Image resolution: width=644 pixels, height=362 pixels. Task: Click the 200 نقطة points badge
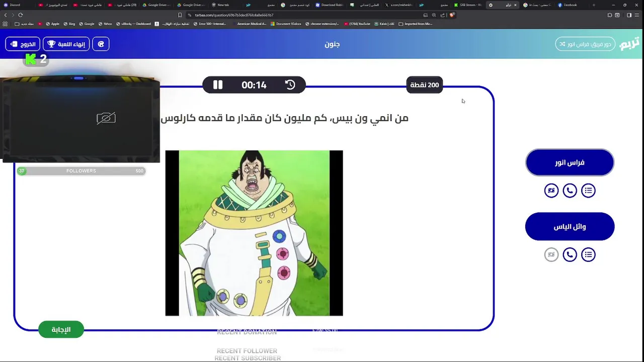[425, 85]
